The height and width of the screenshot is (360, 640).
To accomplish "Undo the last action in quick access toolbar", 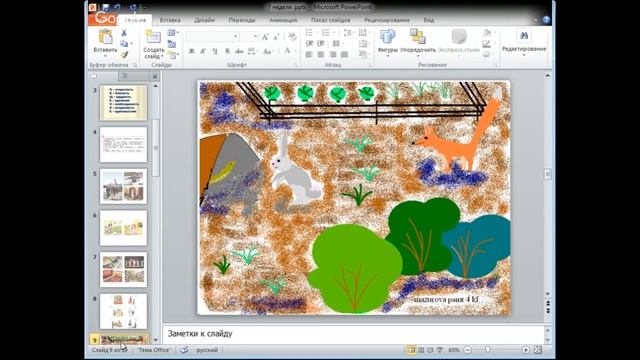I will pos(118,7).
